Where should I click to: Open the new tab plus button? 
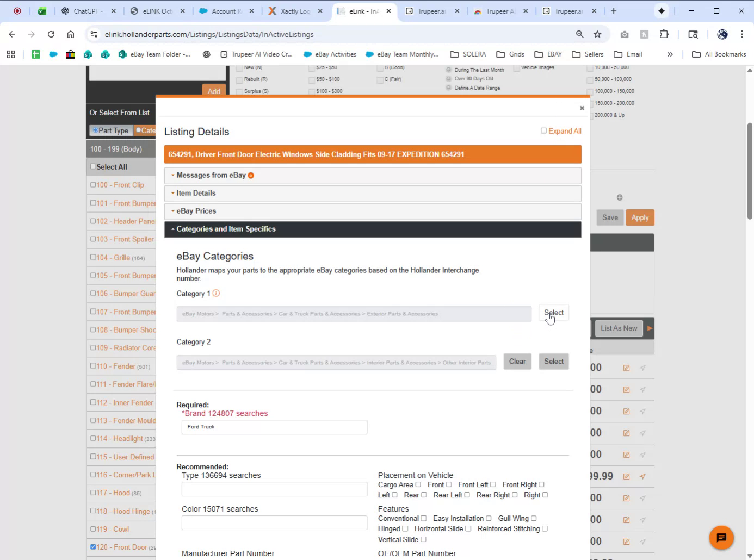click(614, 11)
